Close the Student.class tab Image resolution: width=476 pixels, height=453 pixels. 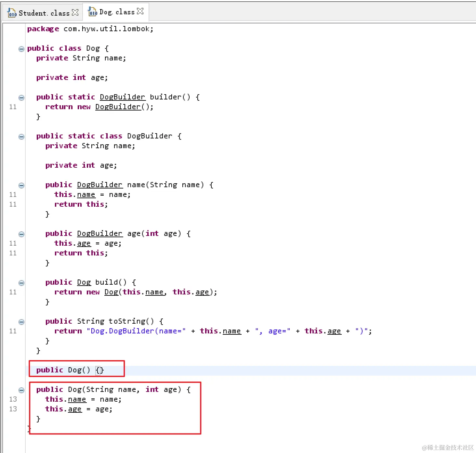pos(75,13)
